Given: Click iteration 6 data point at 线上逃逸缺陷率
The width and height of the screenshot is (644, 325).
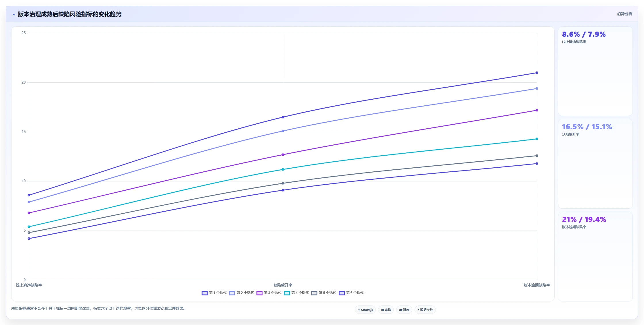Looking at the screenshot, I should 29,239.
